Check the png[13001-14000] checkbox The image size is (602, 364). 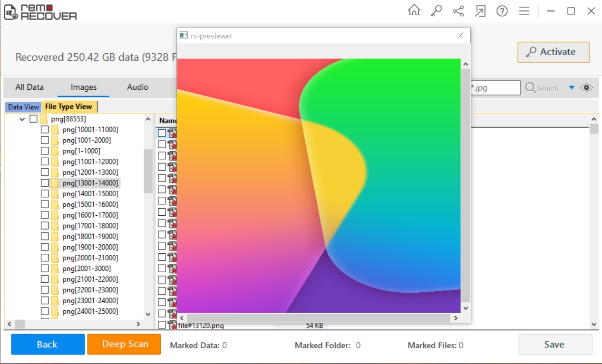45,183
